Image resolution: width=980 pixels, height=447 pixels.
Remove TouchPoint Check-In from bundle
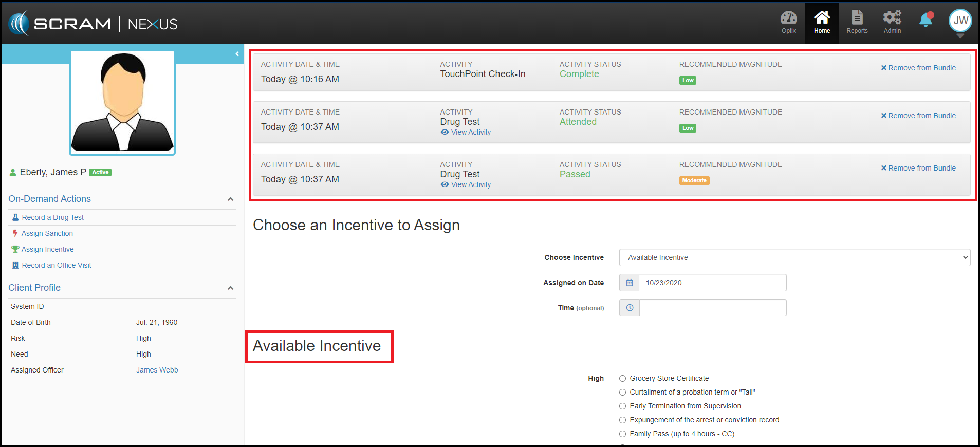[x=918, y=68]
